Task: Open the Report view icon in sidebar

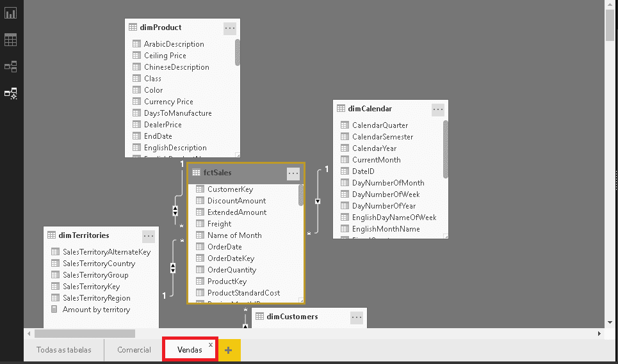Action: [11, 13]
